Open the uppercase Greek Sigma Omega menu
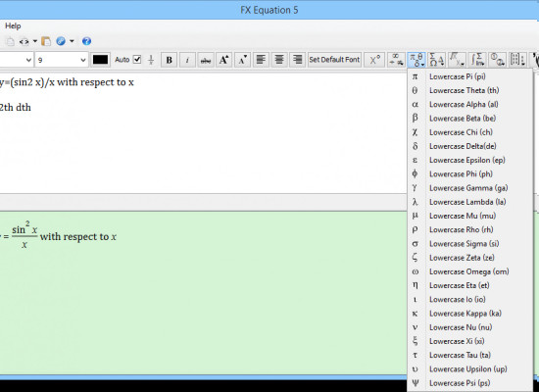The image size is (539, 392). (x=437, y=60)
